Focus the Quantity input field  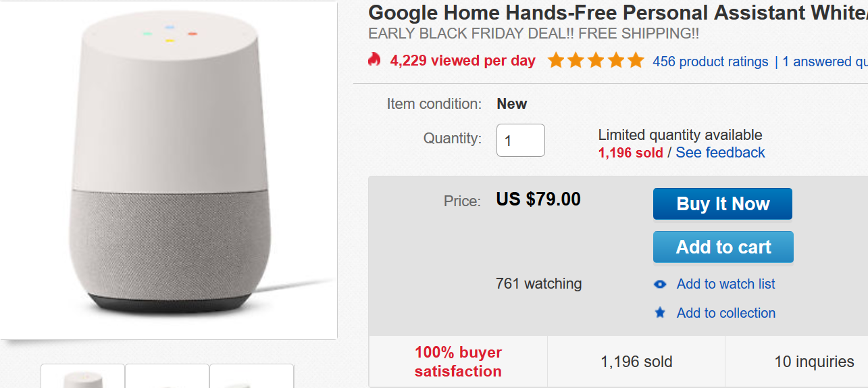[520, 141]
